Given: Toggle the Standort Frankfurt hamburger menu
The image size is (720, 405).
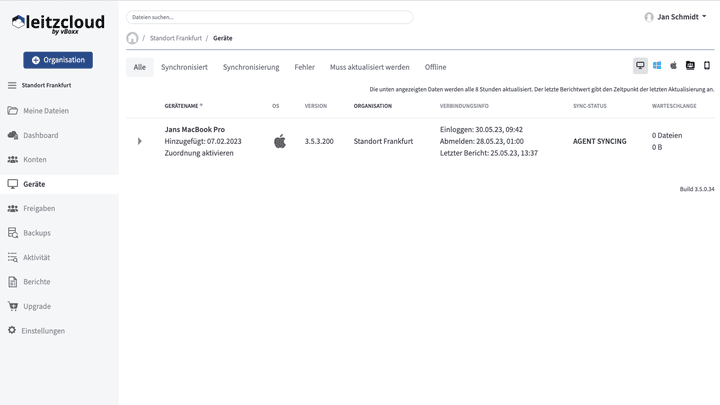Looking at the screenshot, I should click(12, 86).
